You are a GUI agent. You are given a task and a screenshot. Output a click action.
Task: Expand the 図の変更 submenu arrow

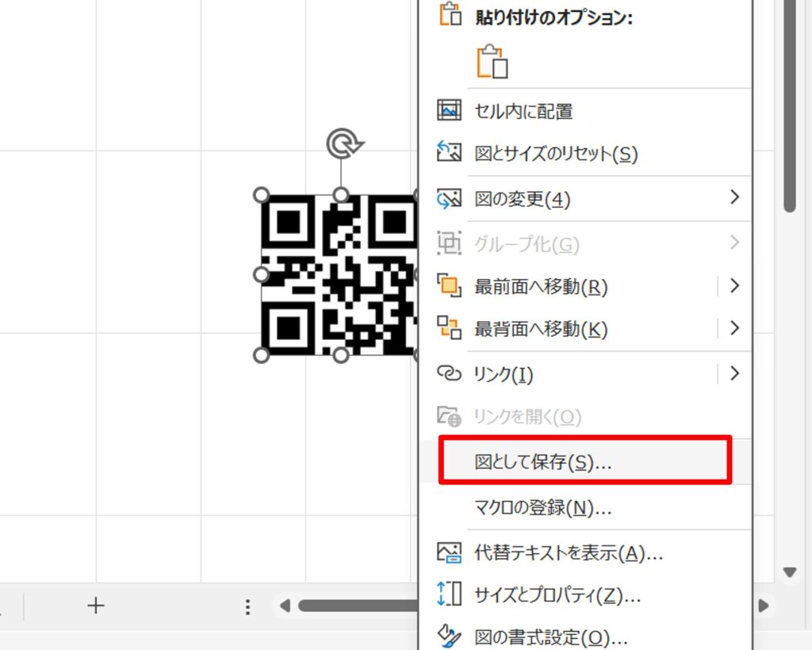tap(734, 197)
